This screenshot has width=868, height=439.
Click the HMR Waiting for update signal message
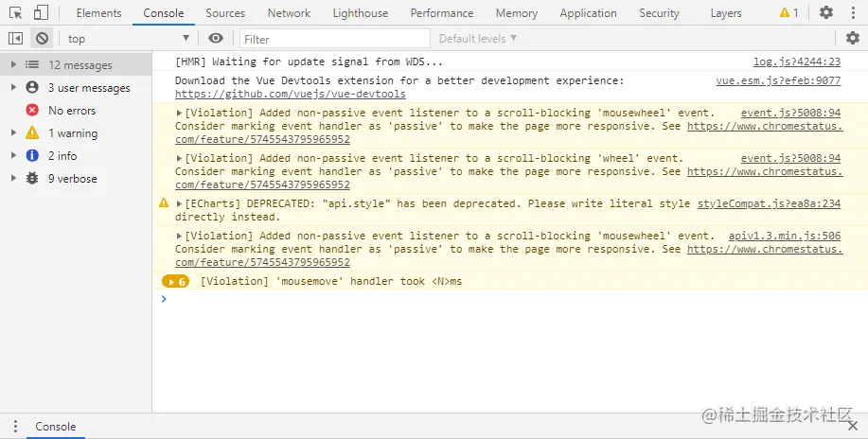click(x=309, y=62)
